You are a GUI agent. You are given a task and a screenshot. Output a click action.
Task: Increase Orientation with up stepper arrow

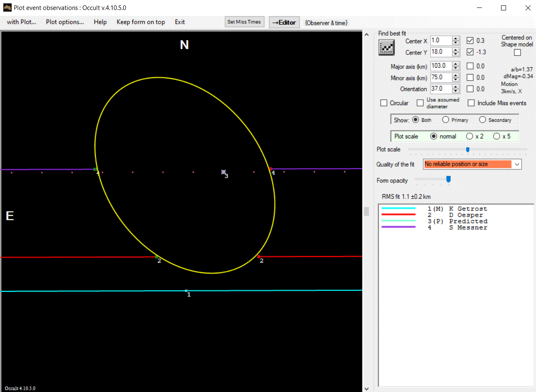[456, 86]
